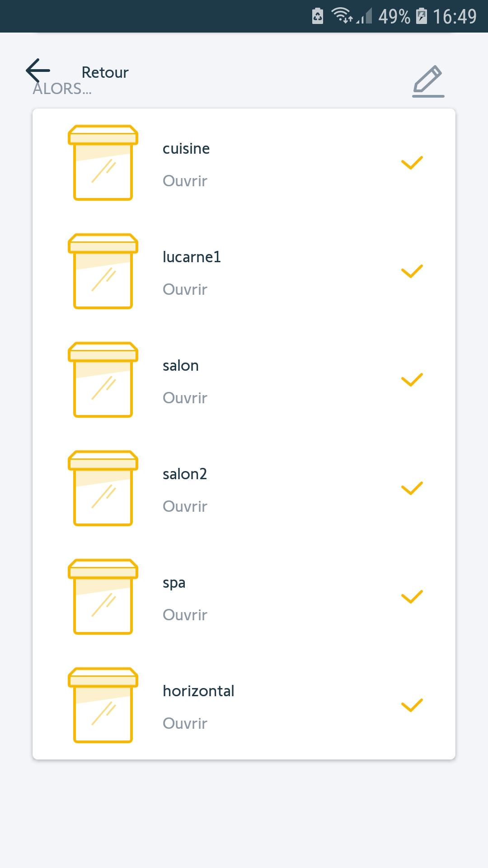The image size is (488, 868).
Task: Tap the salon2 window icon
Action: click(103, 488)
